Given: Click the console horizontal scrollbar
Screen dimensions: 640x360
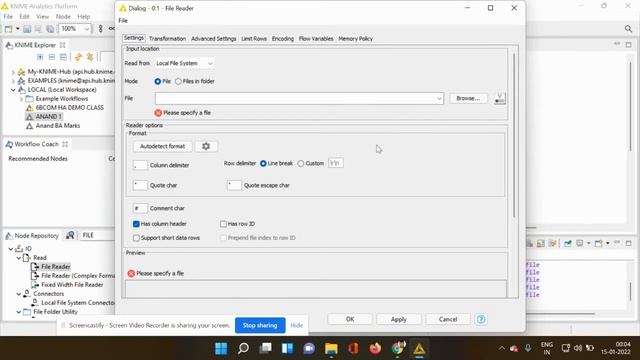Looking at the screenshot, I should 561,314.
